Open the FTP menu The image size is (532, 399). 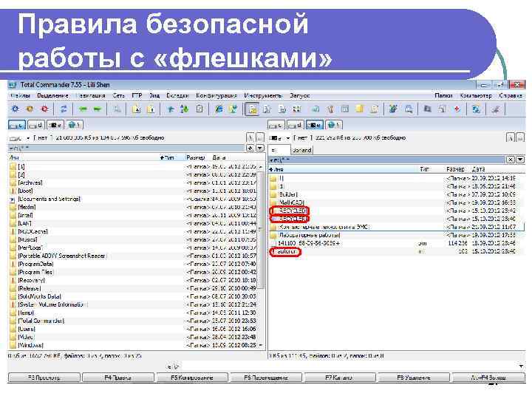137,95
